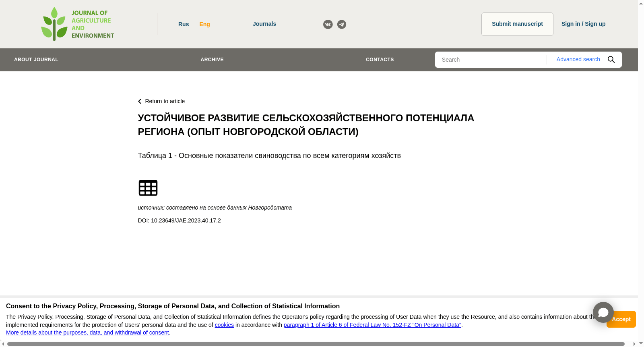Click the magnifying glass search icon
This screenshot has width=644, height=347.
pos(611,60)
